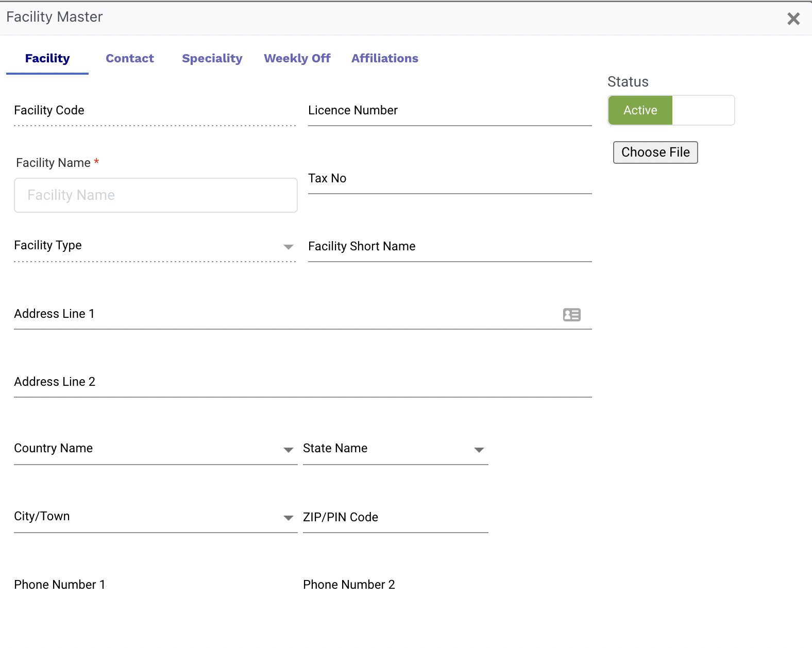Click the Facility Short Name field
Viewport: 812px width, 648px height.
pyautogui.click(x=449, y=247)
